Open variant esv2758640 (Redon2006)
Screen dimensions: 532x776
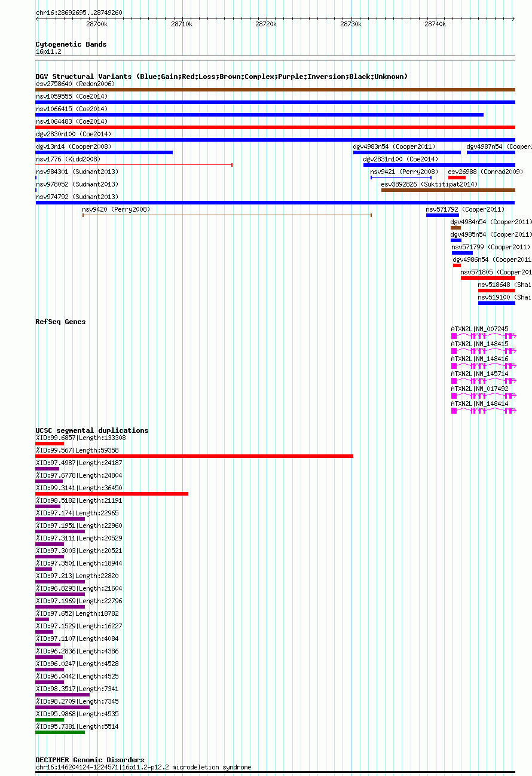coord(275,90)
